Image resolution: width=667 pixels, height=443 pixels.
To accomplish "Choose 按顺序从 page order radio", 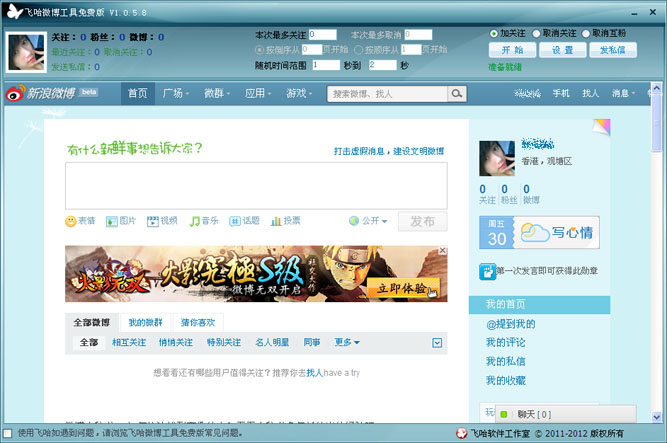I will point(358,50).
